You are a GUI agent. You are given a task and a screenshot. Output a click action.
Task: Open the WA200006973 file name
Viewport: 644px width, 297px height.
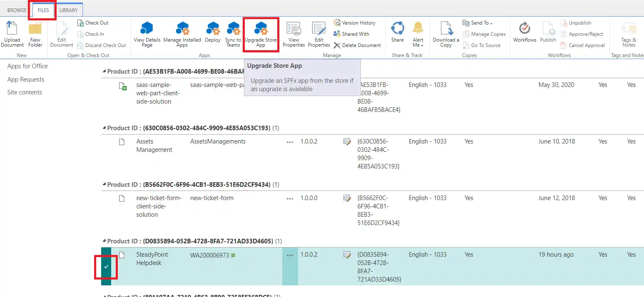tap(209, 255)
